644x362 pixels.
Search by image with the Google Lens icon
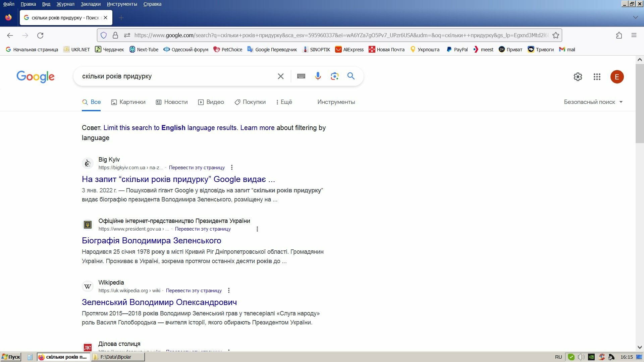pyautogui.click(x=334, y=76)
